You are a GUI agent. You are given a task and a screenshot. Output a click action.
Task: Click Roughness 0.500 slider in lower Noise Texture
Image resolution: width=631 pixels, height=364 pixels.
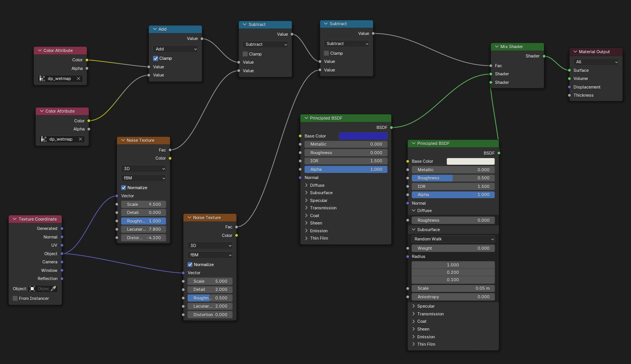(x=210, y=298)
